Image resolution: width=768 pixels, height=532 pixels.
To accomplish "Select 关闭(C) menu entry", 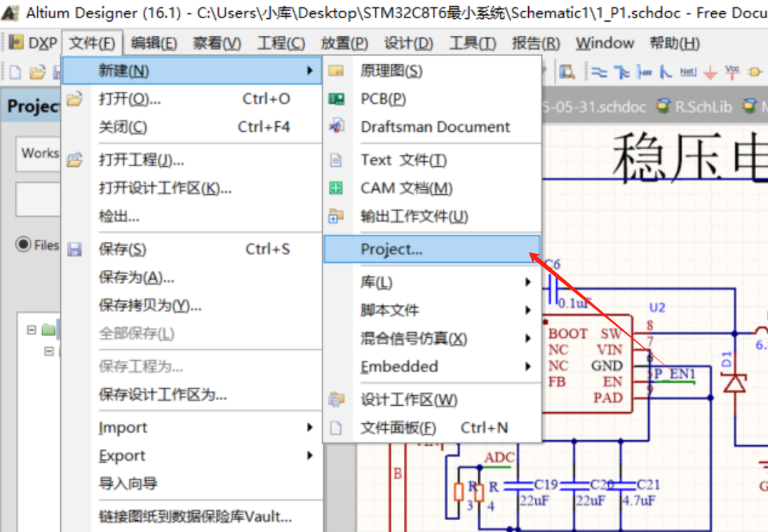I will coord(192,128).
